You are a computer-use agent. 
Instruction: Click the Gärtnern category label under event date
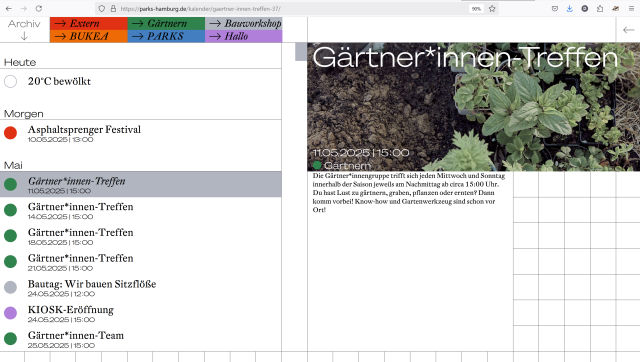[347, 165]
